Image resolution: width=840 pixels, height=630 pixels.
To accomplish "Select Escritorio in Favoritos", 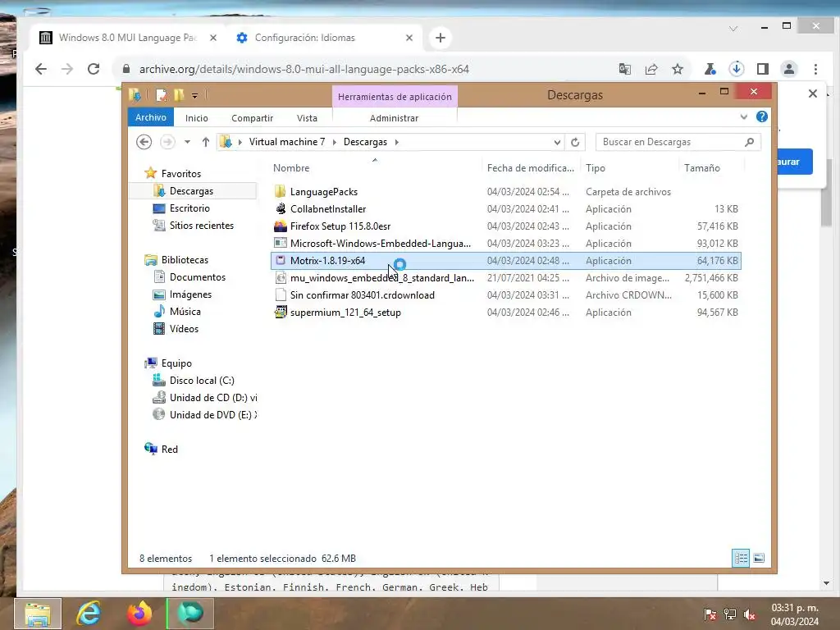I will 189,208.
